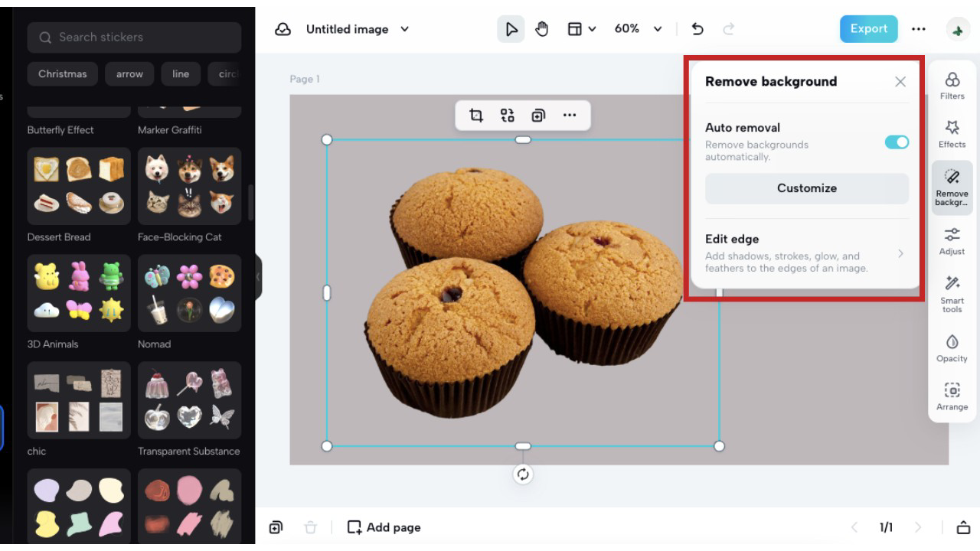Image resolution: width=980 pixels, height=551 pixels.
Task: Open the Arrange panel
Action: 952,396
